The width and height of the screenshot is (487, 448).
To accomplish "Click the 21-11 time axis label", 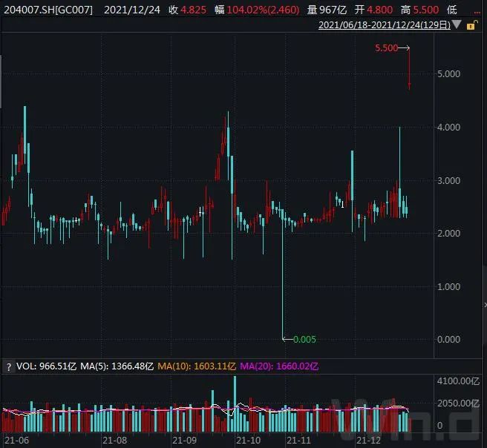I will 298,441.
